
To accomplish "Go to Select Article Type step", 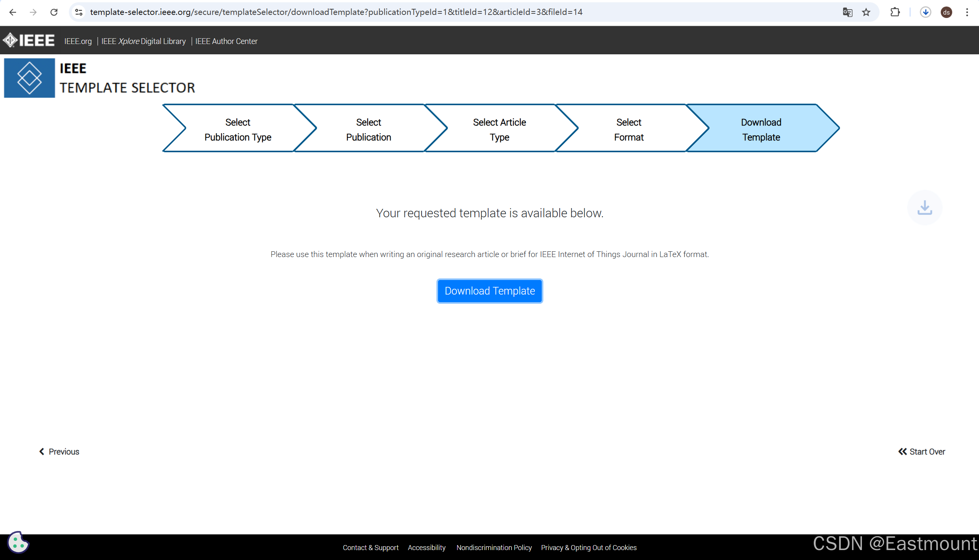I will (499, 129).
